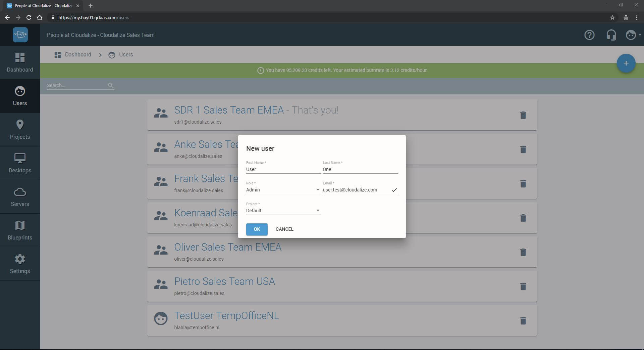
Task: Click face icon of TestUser TempOfficeNL
Action: [161, 318]
